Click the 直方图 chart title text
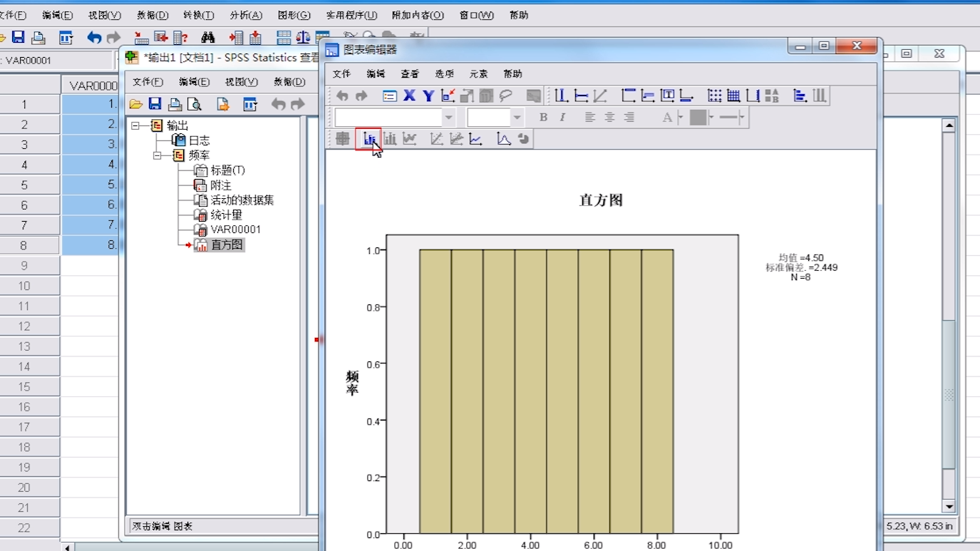Viewport: 980px width, 551px height. tap(601, 200)
